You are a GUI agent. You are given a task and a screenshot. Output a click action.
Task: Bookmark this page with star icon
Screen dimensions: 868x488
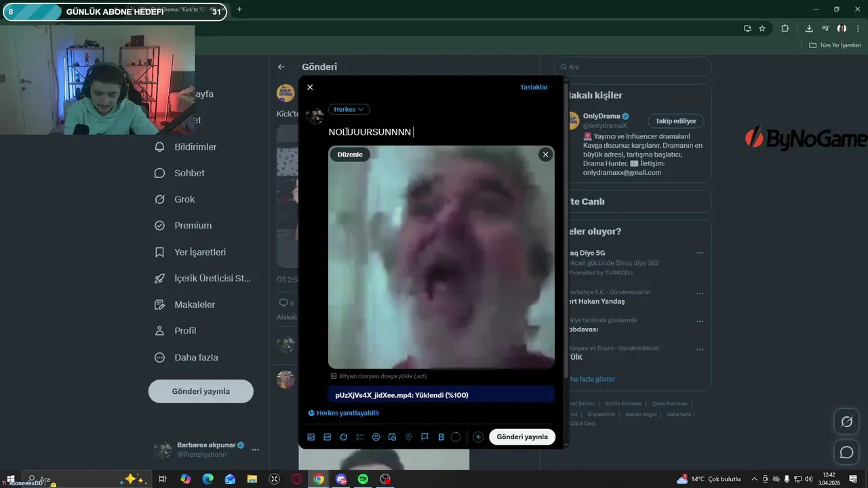point(762,28)
